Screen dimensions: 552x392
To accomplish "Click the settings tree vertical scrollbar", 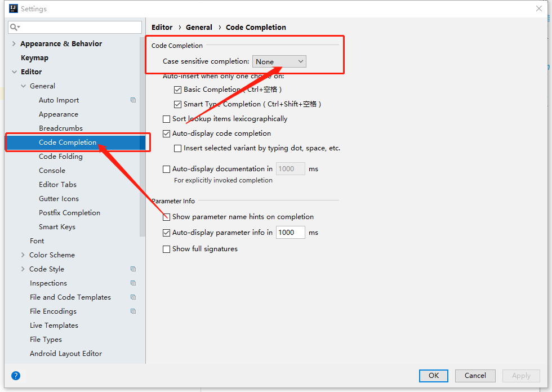I will (142, 137).
